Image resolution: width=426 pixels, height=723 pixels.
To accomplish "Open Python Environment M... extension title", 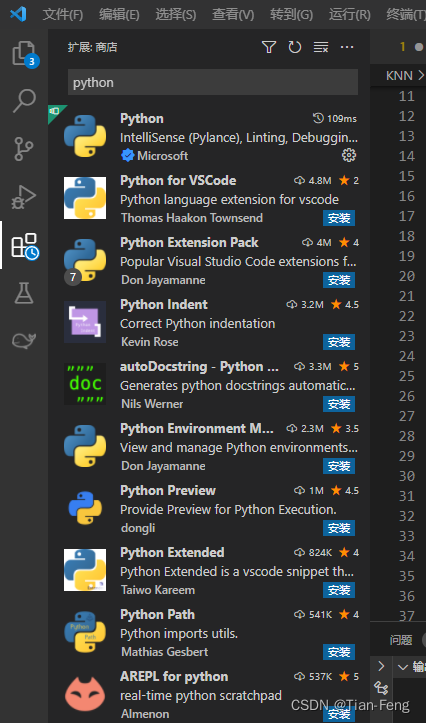I will pyautogui.click(x=197, y=428).
